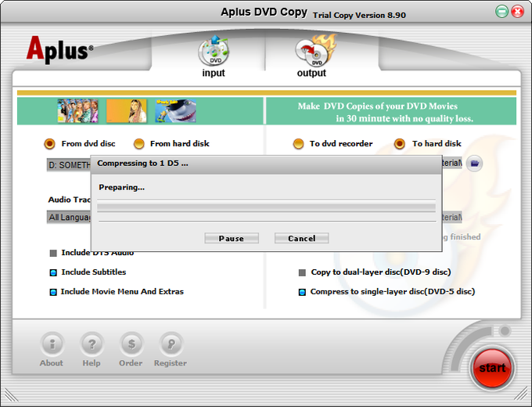Click the Audio Track label
532x407 pixels.
(69, 200)
